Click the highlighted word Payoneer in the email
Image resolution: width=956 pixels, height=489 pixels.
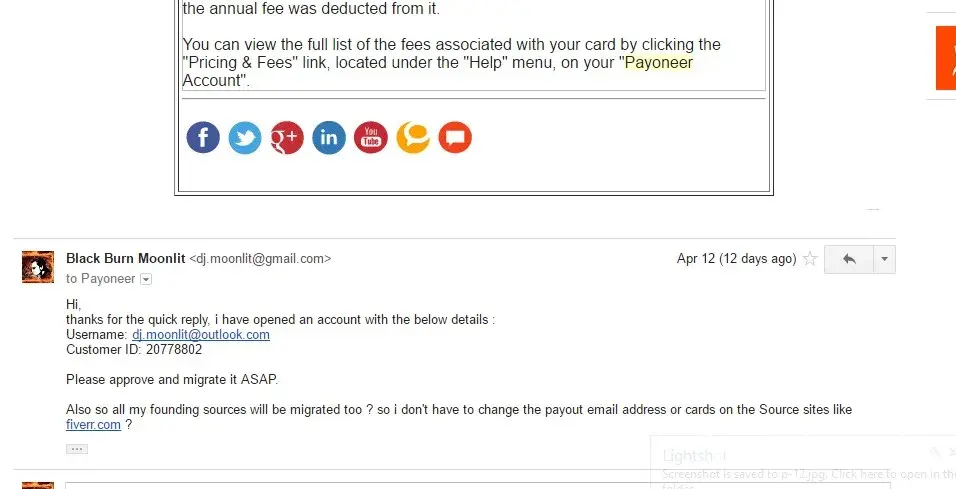658,63
